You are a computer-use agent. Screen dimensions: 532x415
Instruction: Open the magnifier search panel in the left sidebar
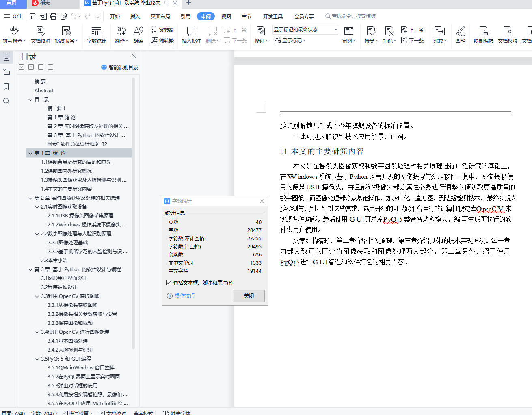click(x=6, y=101)
